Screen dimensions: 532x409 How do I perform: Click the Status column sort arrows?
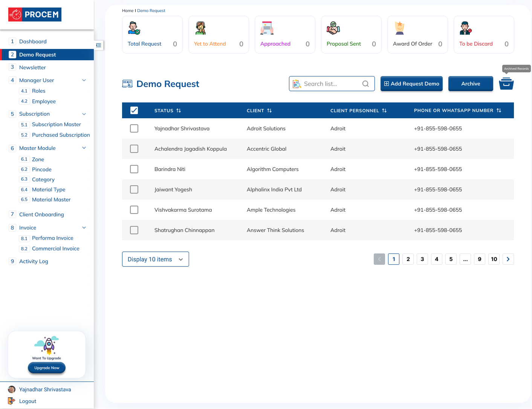179,111
